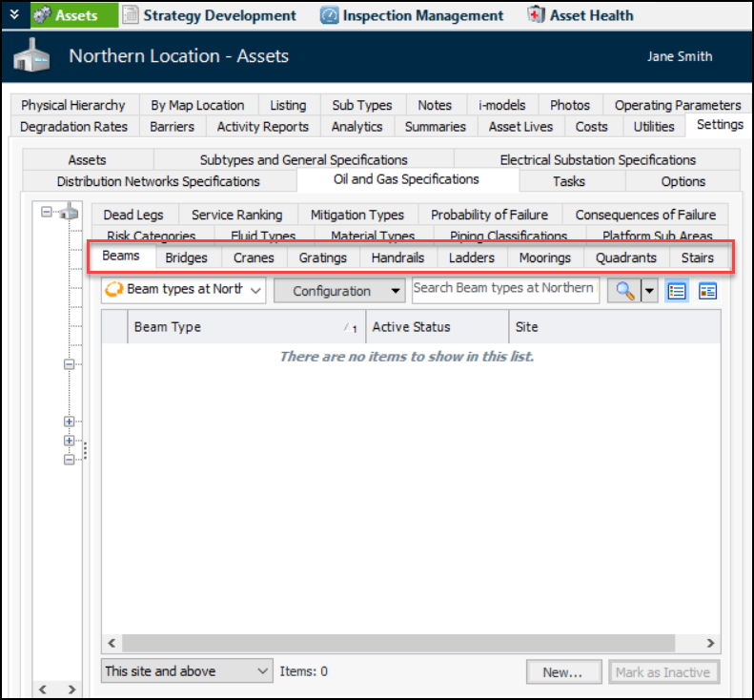Open the Cranes tab
754x700 pixels.
click(x=254, y=257)
